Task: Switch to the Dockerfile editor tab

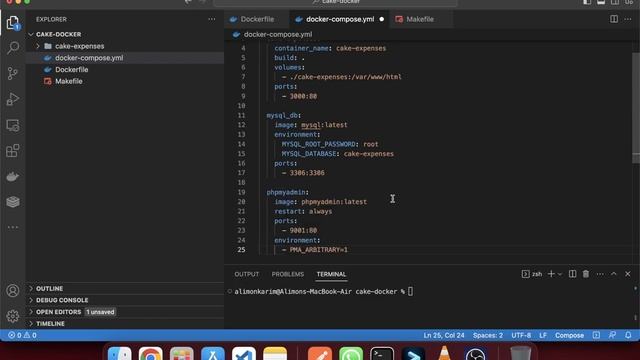Action: [256, 19]
